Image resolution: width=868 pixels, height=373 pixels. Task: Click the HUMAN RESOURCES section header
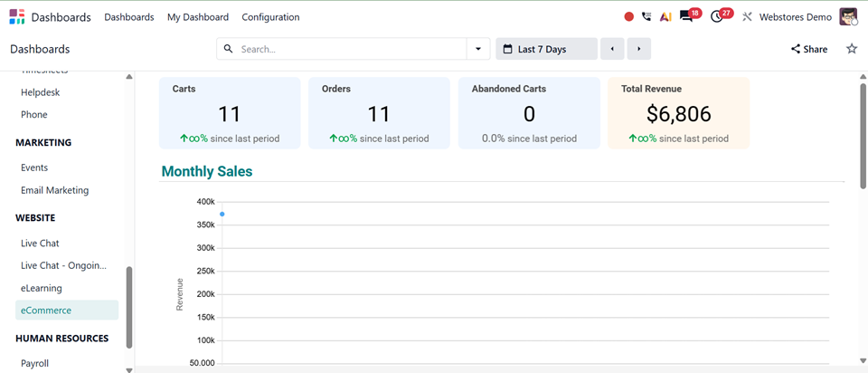62,338
